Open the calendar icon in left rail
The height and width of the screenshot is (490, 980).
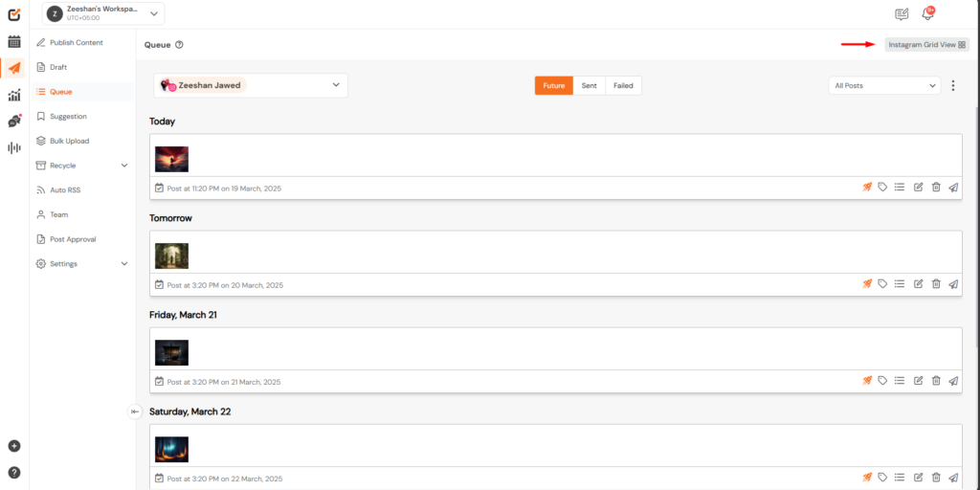(x=13, y=42)
